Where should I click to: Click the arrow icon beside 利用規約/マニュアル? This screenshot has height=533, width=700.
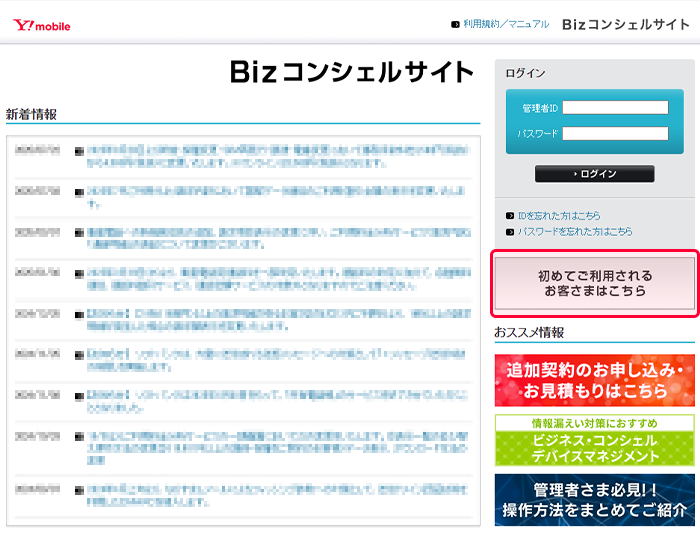click(x=455, y=24)
